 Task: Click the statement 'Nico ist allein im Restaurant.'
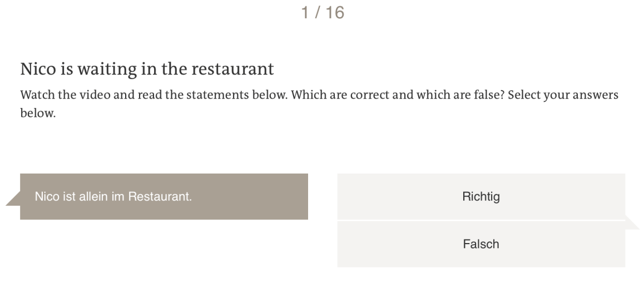tap(113, 197)
